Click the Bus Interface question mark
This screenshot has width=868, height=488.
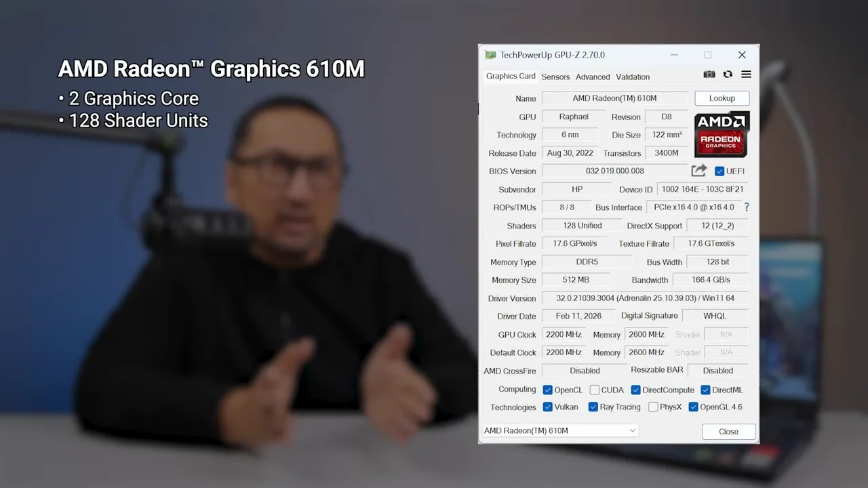(x=747, y=207)
